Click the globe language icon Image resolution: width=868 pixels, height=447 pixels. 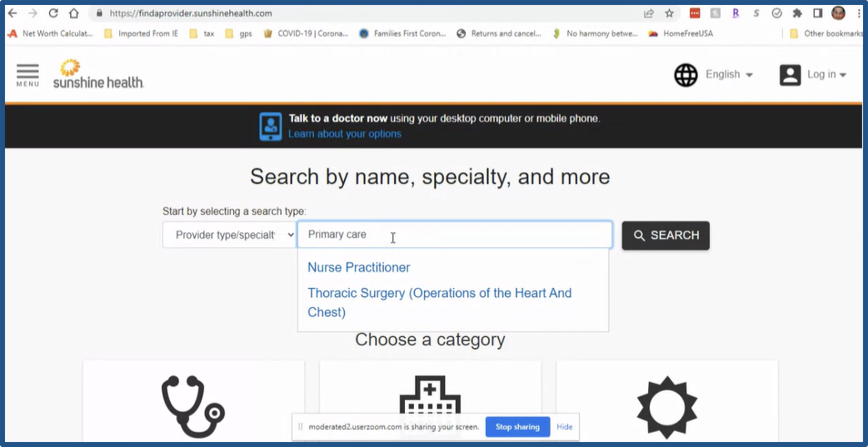(x=686, y=75)
